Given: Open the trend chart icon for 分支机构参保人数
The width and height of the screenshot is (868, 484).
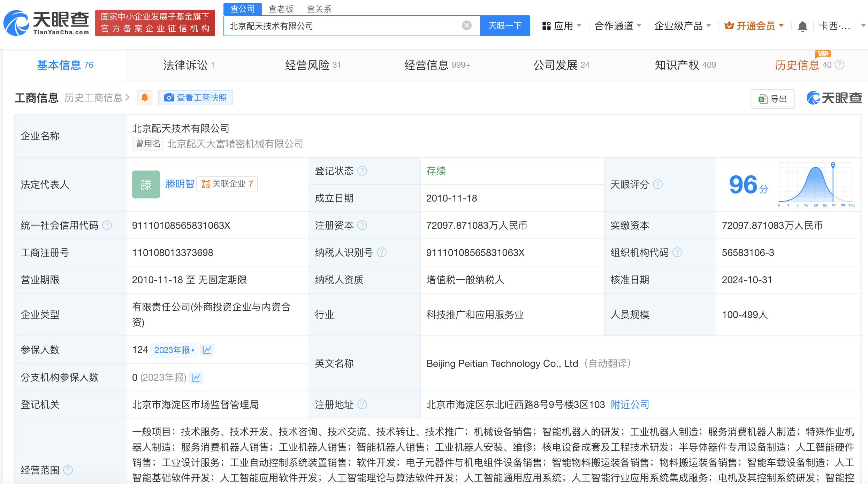Looking at the screenshot, I should 196,378.
